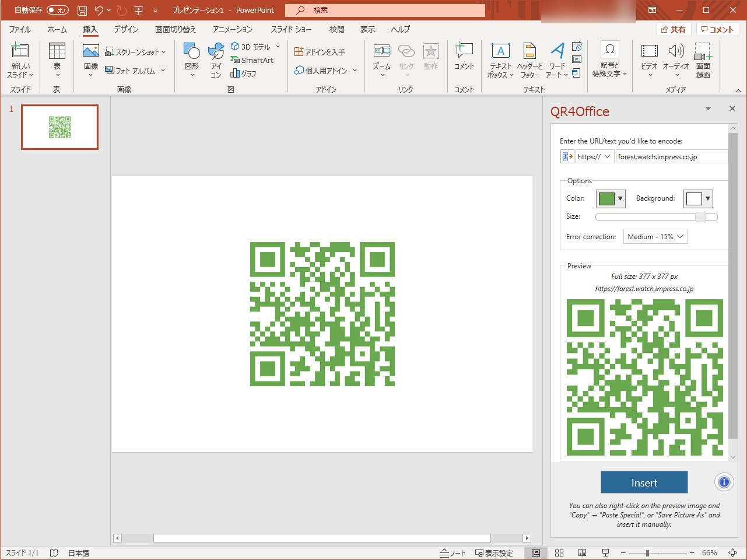
Task: Expand the Error correction Medium - 15% dropdown
Action: coord(655,236)
